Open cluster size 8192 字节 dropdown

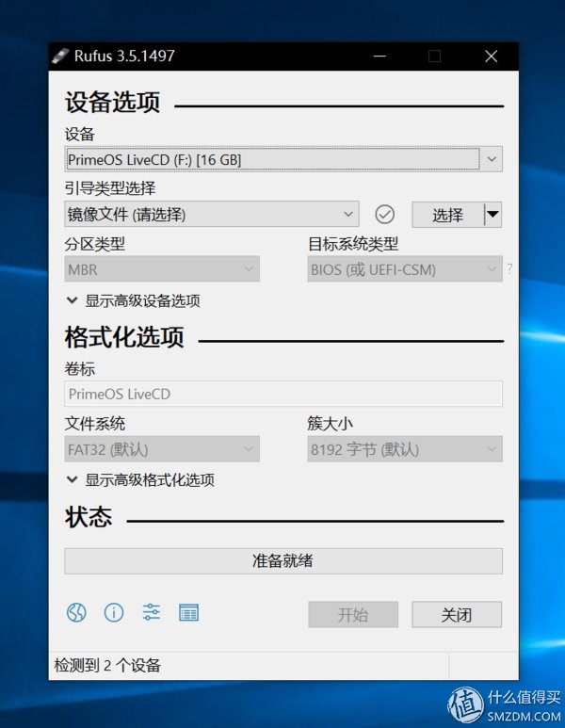pyautogui.click(x=405, y=449)
